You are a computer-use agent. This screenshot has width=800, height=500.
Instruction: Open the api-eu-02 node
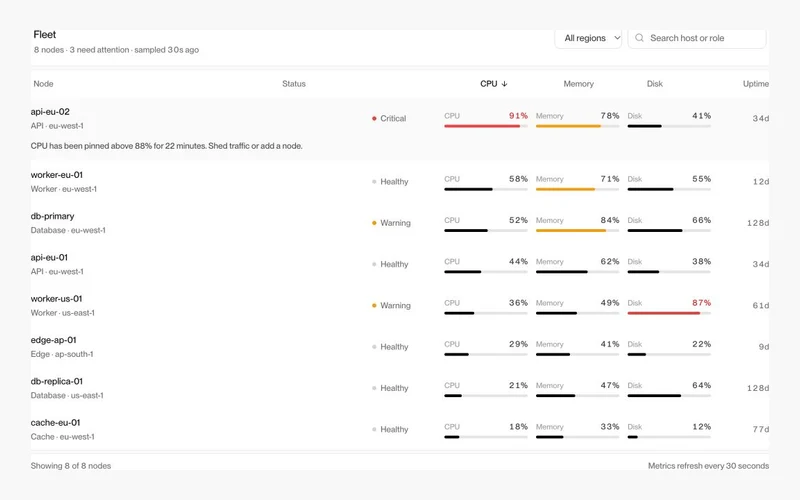point(50,112)
